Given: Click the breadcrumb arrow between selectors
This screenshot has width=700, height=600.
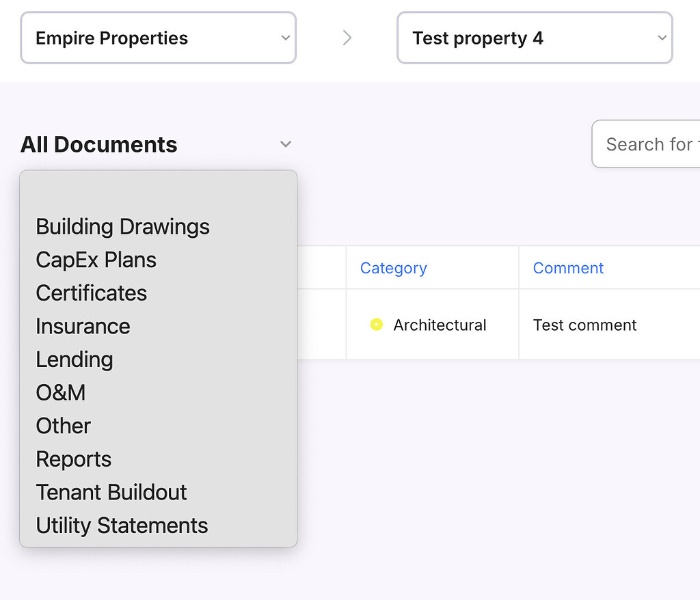Looking at the screenshot, I should [347, 38].
